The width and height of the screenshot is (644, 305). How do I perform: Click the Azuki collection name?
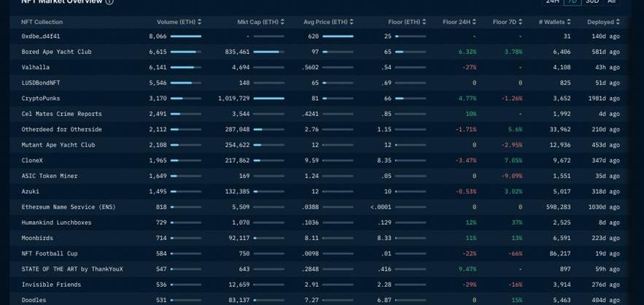(31, 191)
